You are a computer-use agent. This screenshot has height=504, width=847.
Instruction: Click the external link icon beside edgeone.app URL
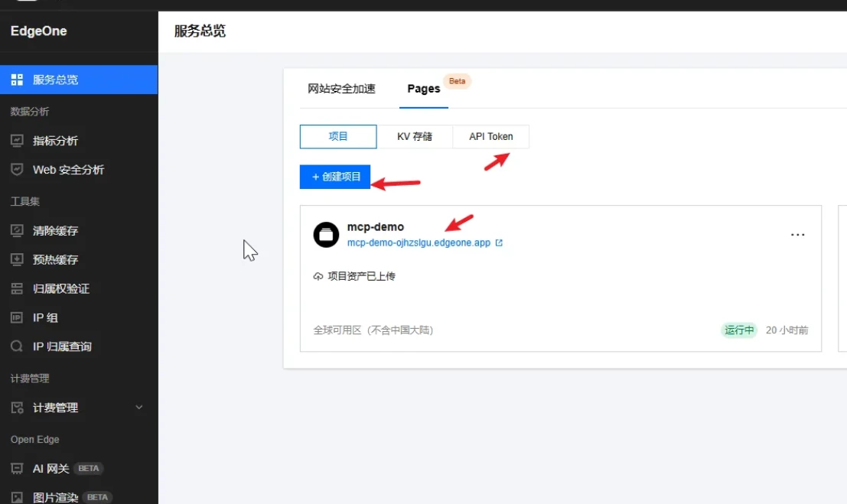click(x=499, y=243)
